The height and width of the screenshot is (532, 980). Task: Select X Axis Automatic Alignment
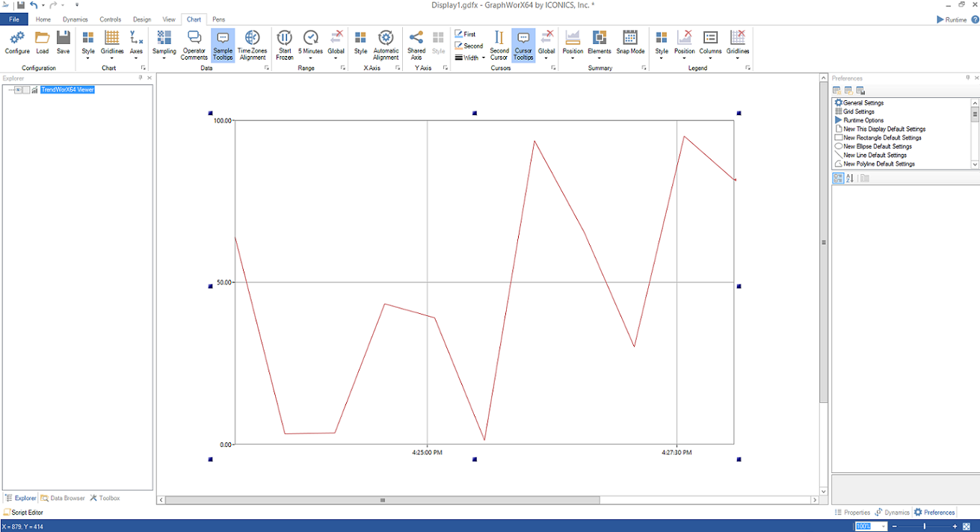(386, 43)
